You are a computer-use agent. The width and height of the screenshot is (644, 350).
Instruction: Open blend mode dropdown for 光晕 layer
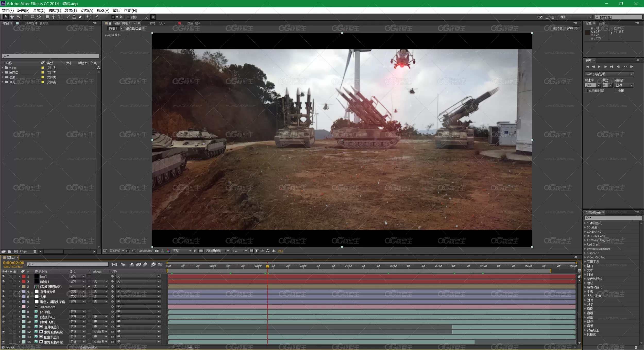77,297
